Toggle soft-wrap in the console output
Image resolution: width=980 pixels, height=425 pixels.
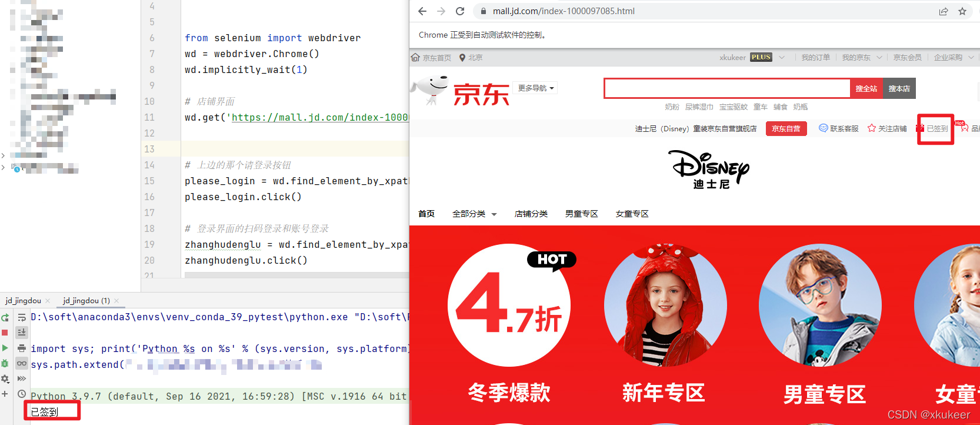22,317
